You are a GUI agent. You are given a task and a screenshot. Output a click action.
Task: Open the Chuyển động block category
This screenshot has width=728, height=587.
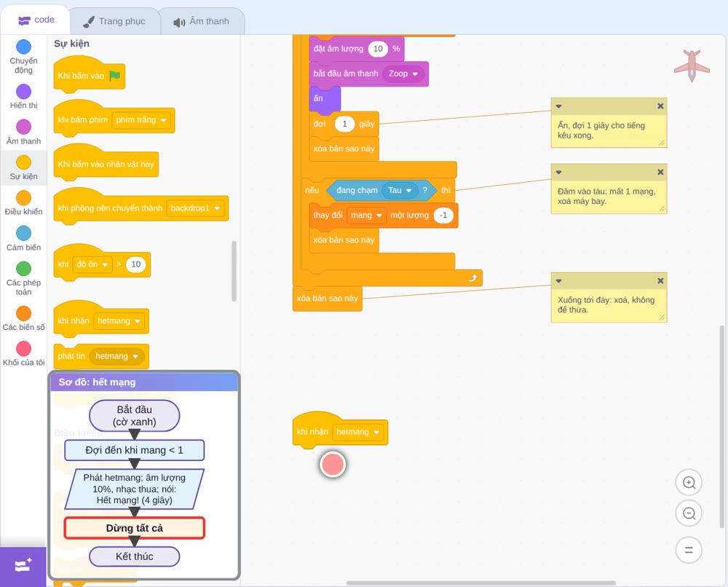(24, 56)
